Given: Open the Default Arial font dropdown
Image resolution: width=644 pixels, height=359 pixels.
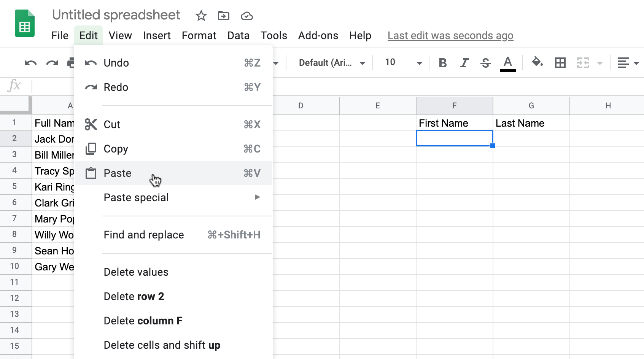Looking at the screenshot, I should click(x=332, y=63).
